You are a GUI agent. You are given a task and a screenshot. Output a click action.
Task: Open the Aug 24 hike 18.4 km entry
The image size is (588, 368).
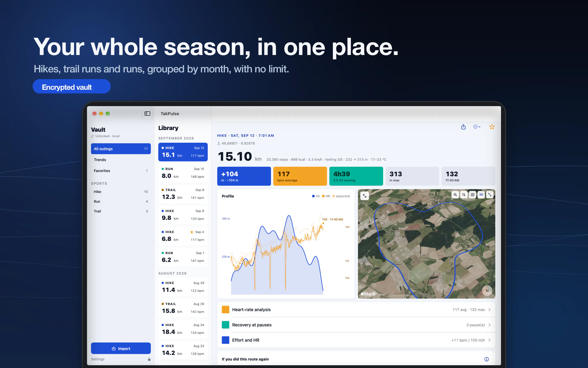point(183,329)
